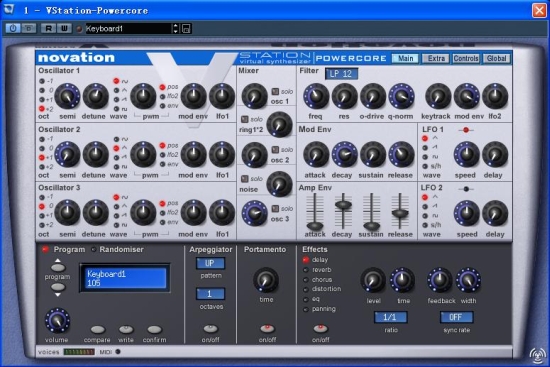Select Oscillator 1 sine waveform
The image size is (550, 367).
[x=116, y=81]
